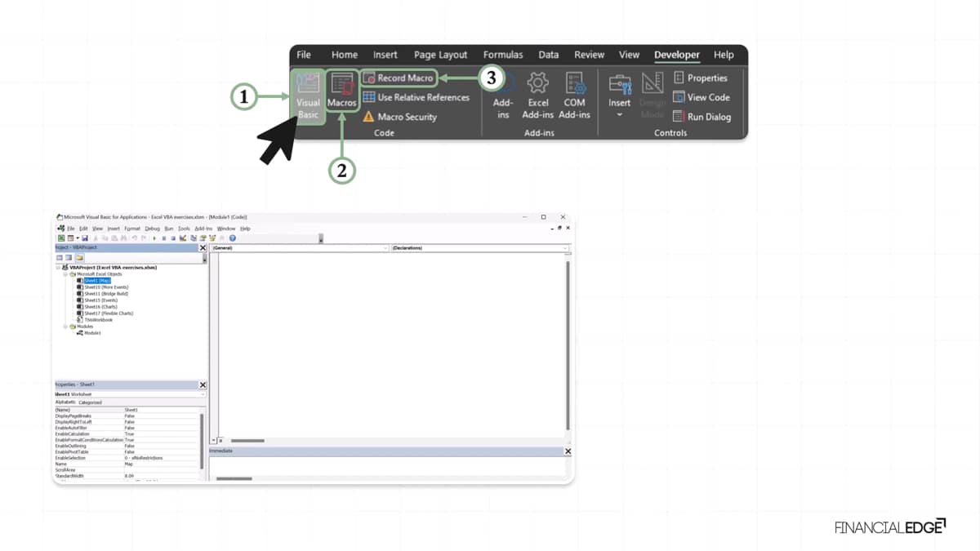Select the Developer ribbon tab
This screenshot has height=551, width=980.
coord(677,55)
